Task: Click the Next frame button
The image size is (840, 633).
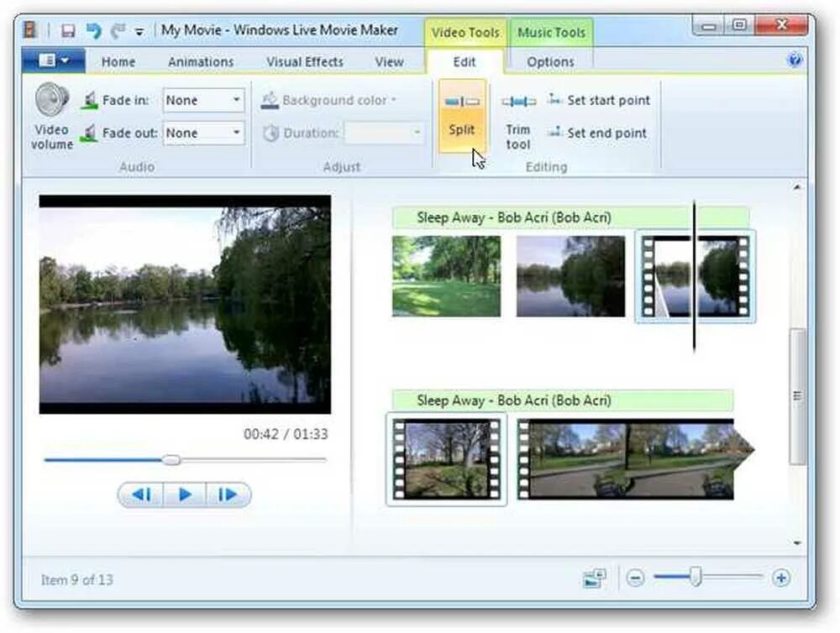Action: [228, 494]
